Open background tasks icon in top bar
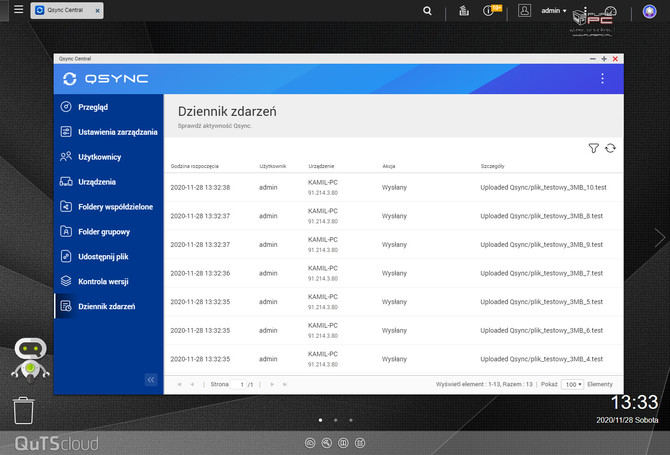The width and height of the screenshot is (670, 455). [464, 11]
